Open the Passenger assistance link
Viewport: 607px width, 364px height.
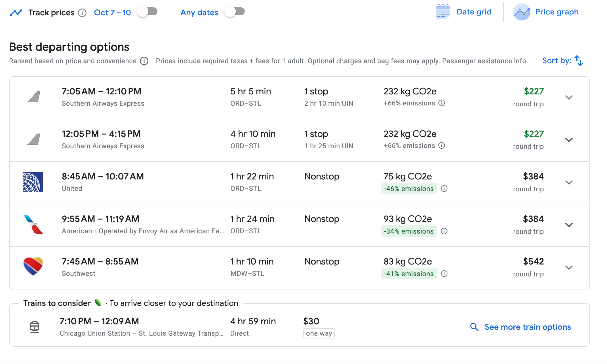[477, 61]
